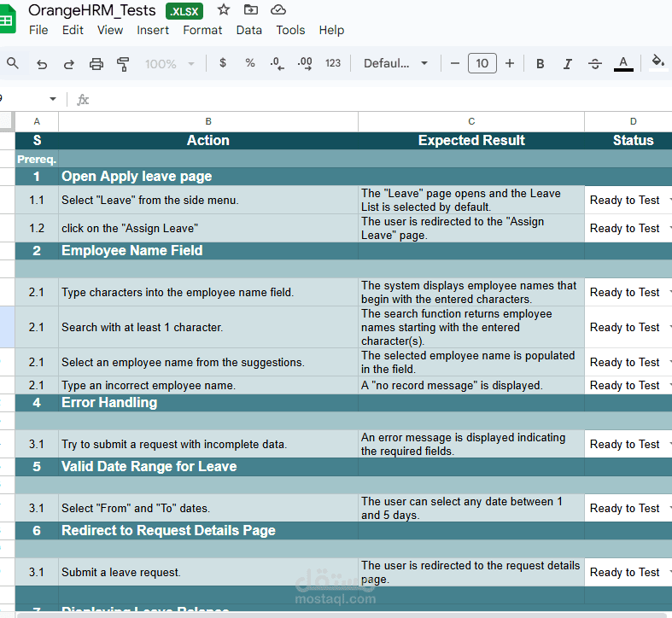672x618 pixels.
Task: Select the "Error Handling" section cell
Action: click(x=208, y=402)
